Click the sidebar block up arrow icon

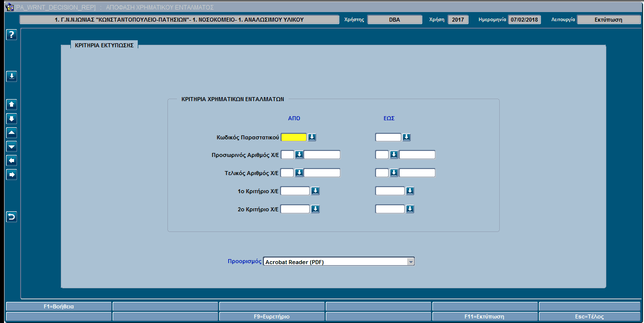[x=12, y=105]
